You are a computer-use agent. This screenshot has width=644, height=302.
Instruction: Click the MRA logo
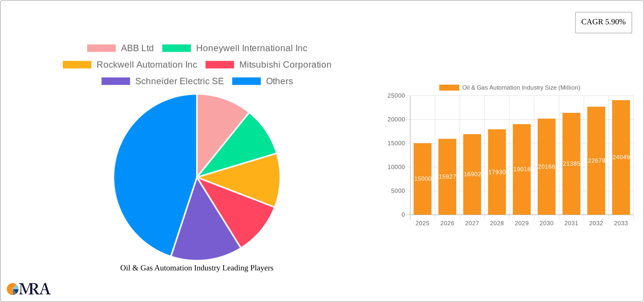pyautogui.click(x=29, y=289)
